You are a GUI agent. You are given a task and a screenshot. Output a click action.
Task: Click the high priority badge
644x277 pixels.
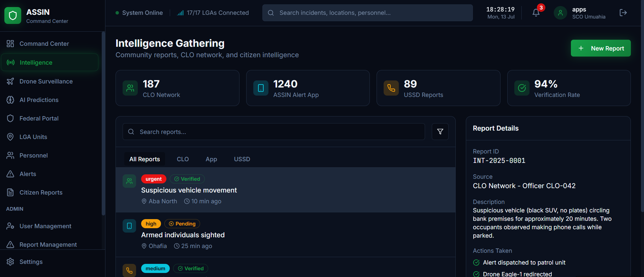coord(151,224)
